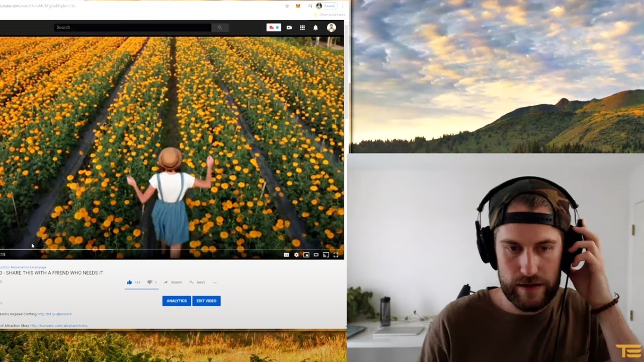This screenshot has height=362, width=644.
Task: Focus the YouTube Search field
Action: [132, 28]
